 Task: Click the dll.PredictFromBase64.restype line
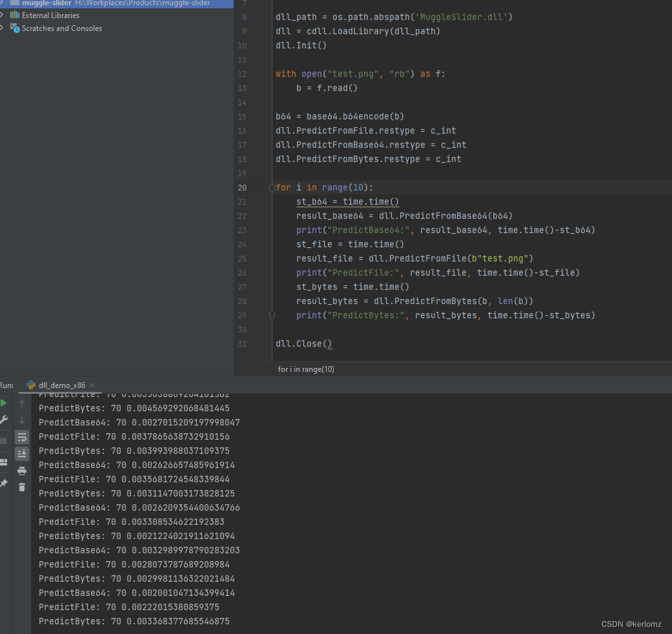(x=371, y=145)
